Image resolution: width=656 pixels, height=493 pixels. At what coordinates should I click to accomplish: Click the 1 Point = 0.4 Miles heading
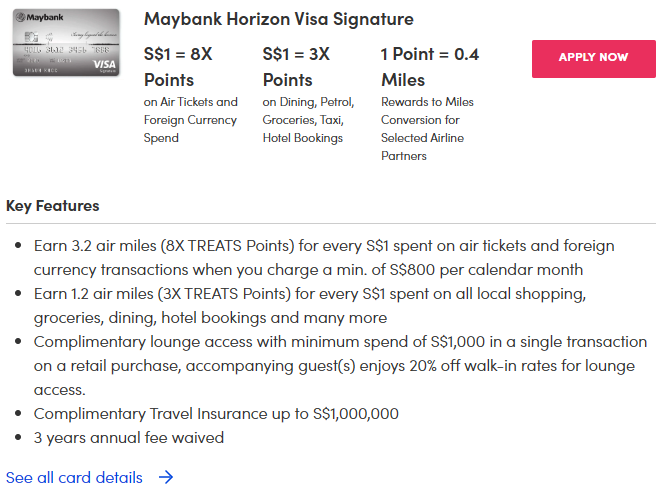click(429, 66)
